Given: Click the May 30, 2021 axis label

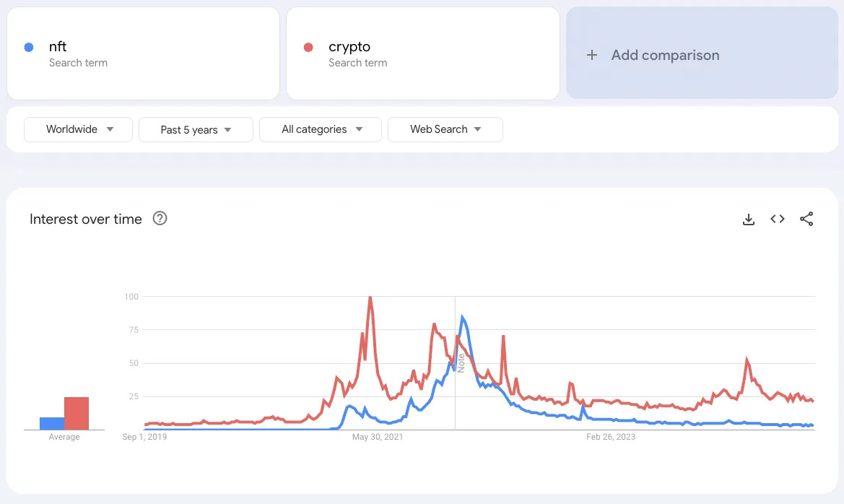Looking at the screenshot, I should click(378, 437).
